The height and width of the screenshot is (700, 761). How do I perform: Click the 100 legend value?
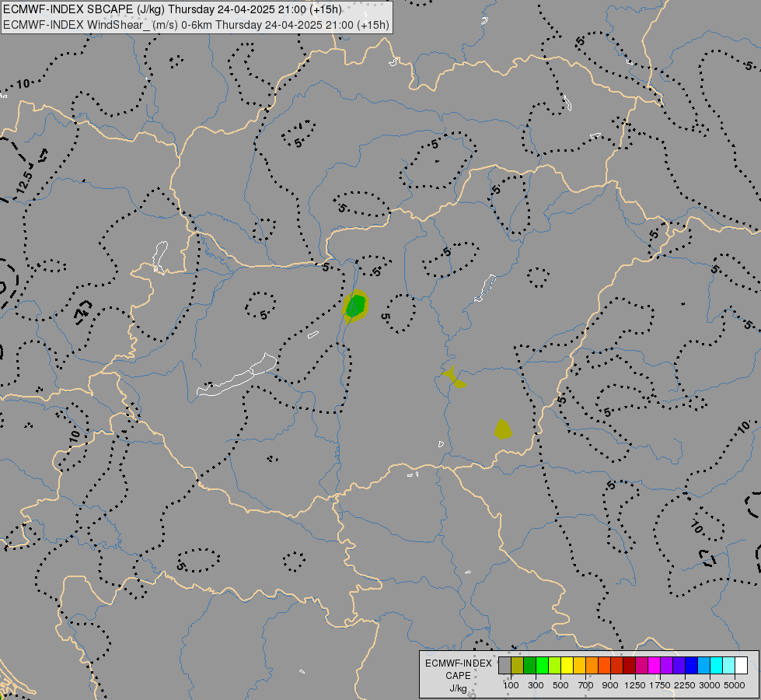[511, 685]
